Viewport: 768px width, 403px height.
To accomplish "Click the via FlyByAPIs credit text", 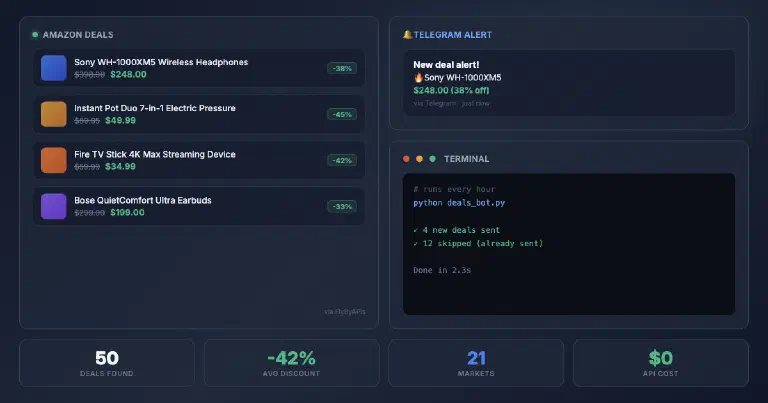I will (x=345, y=311).
